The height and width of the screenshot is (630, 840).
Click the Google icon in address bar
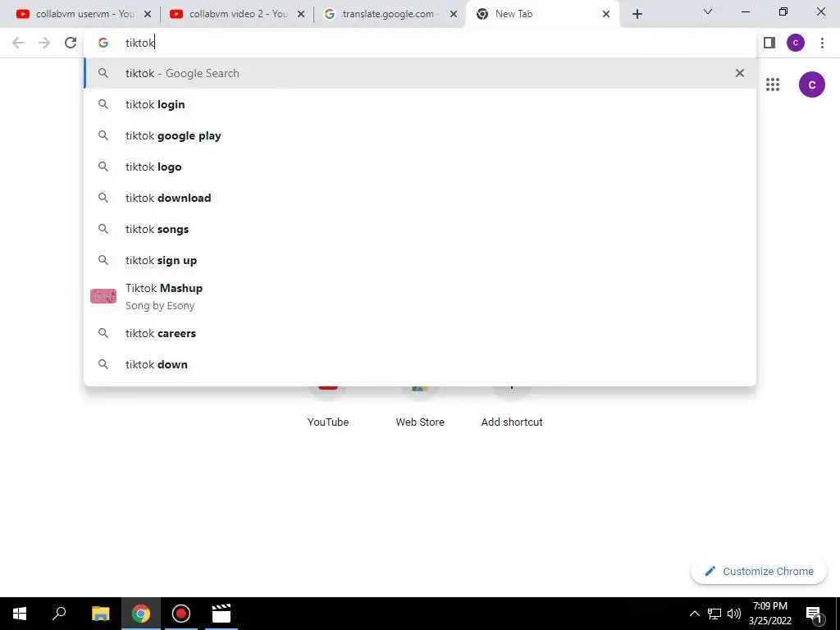[103, 43]
